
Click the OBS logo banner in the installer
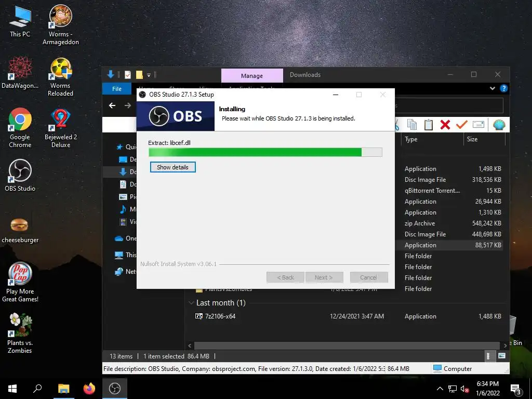176,116
